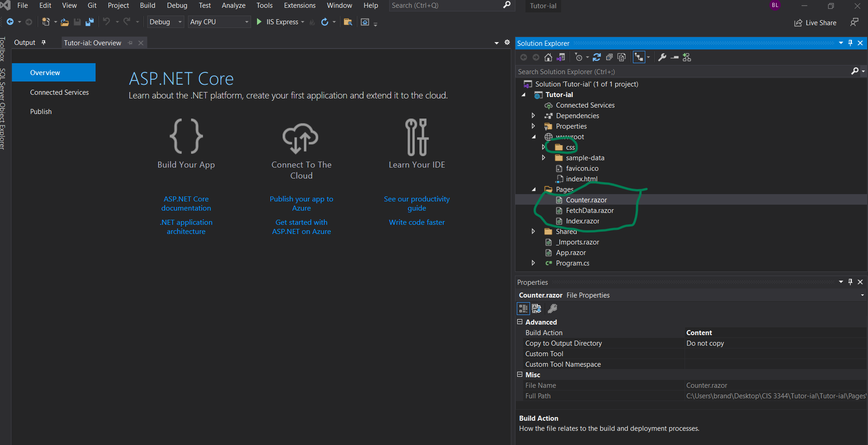Open .NET application architecture link
Viewport: 868px width, 445px height.
(186, 227)
